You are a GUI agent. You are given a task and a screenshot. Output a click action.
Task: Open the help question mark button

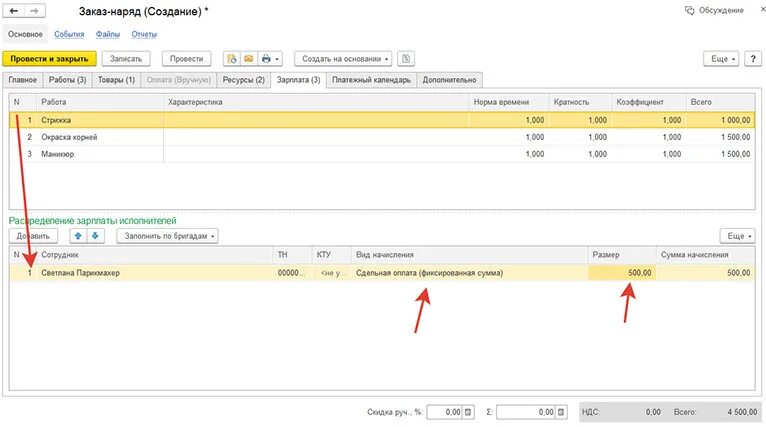753,59
